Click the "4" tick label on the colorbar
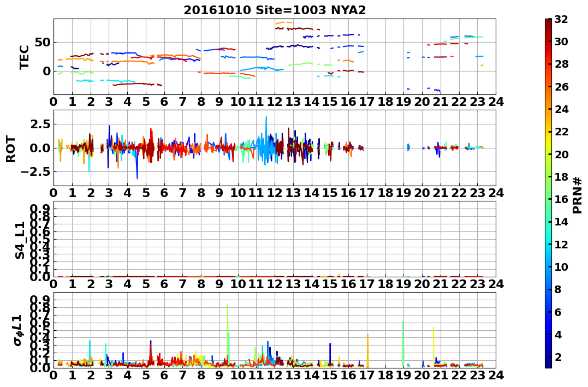The height and width of the screenshot is (387, 588). [558, 334]
